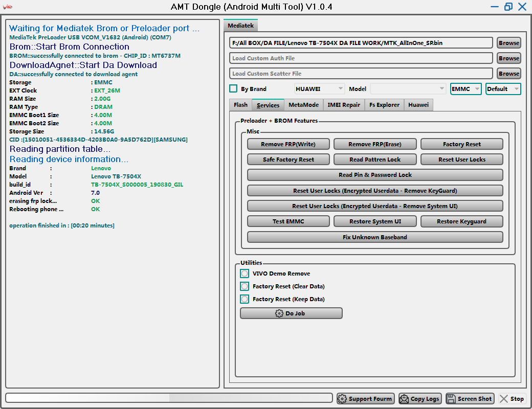
Task: Open the EMMC storage type dropdown
Action: (x=465, y=89)
